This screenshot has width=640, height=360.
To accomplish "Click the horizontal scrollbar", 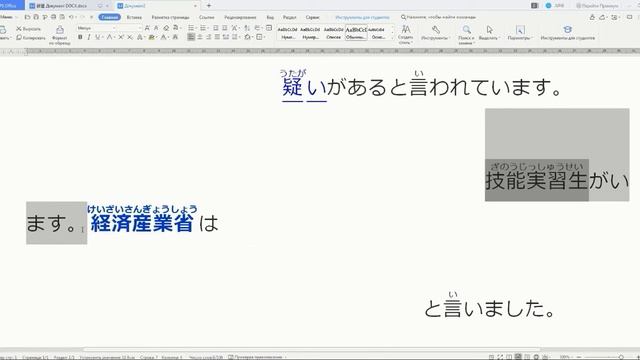I will 310,349.
